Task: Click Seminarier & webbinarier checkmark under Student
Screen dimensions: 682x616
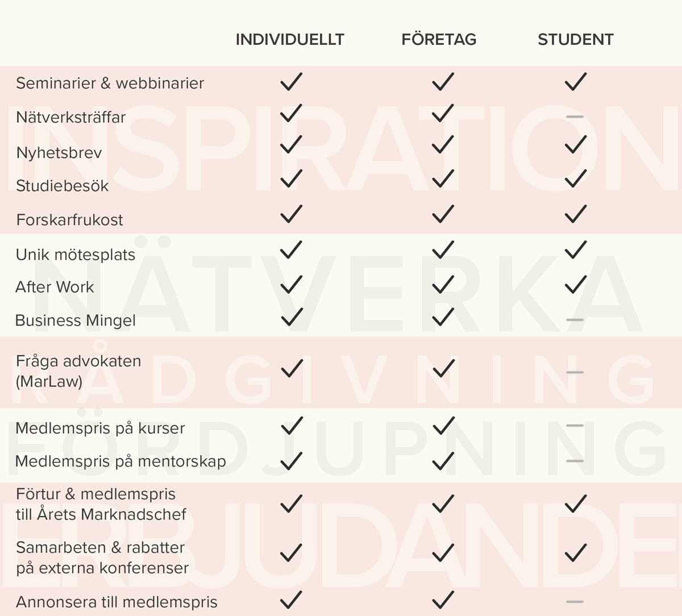Action: [575, 82]
